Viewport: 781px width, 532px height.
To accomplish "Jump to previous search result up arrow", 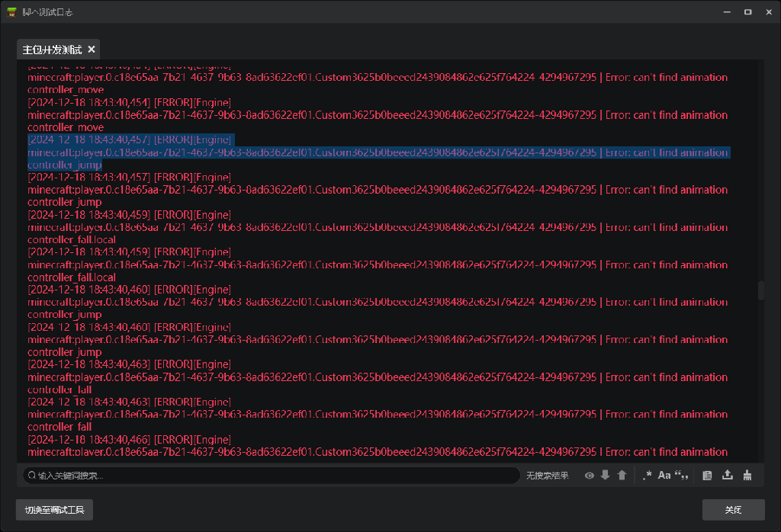I will coord(622,475).
